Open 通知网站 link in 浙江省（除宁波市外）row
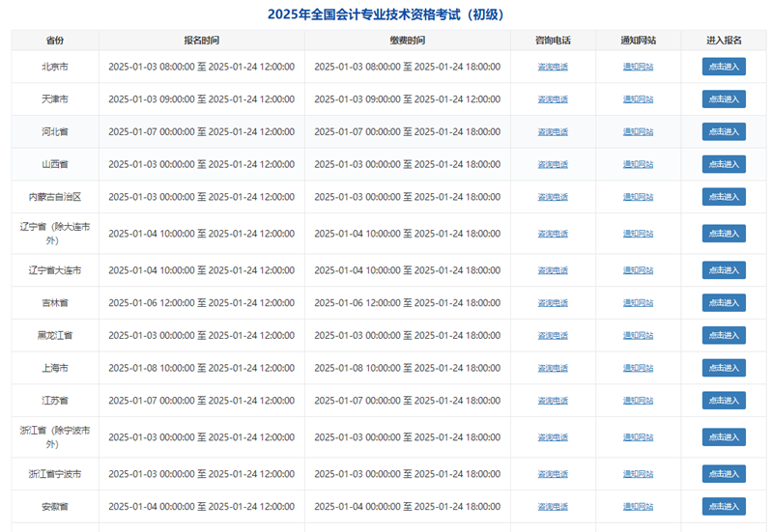773x532 pixels. coord(638,437)
